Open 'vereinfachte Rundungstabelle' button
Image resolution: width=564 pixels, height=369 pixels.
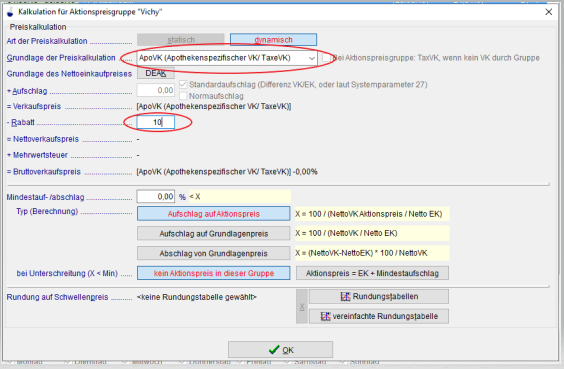[379, 316]
